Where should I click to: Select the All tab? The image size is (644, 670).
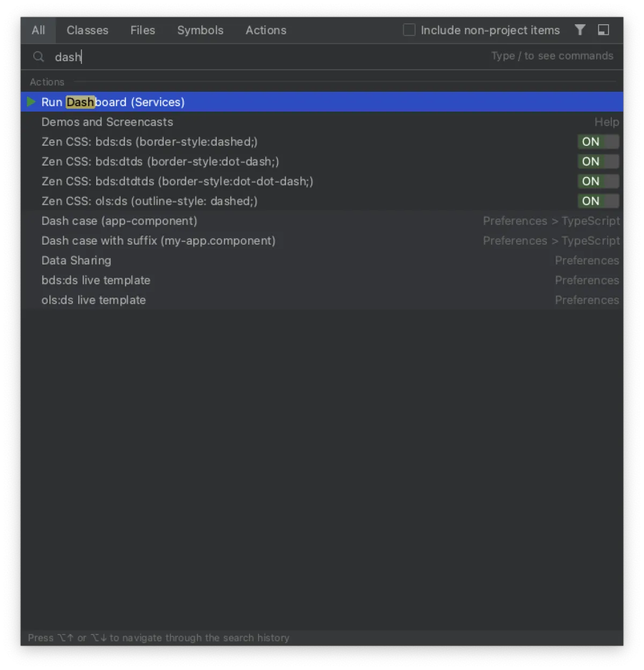[x=38, y=31]
